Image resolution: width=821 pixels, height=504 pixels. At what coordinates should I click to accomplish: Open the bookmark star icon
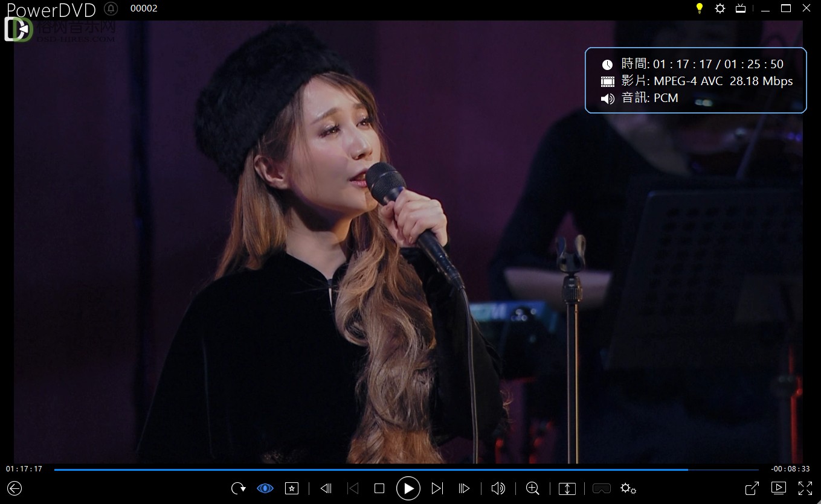292,488
